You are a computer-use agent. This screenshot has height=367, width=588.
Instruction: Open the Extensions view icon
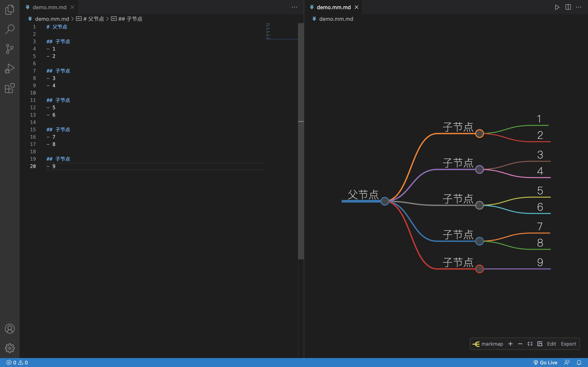pyautogui.click(x=10, y=88)
